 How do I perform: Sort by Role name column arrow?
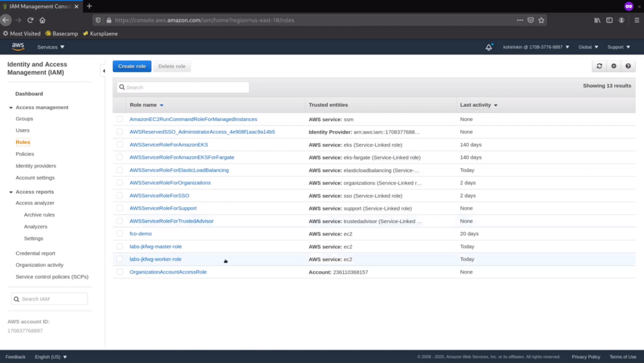pos(162,106)
